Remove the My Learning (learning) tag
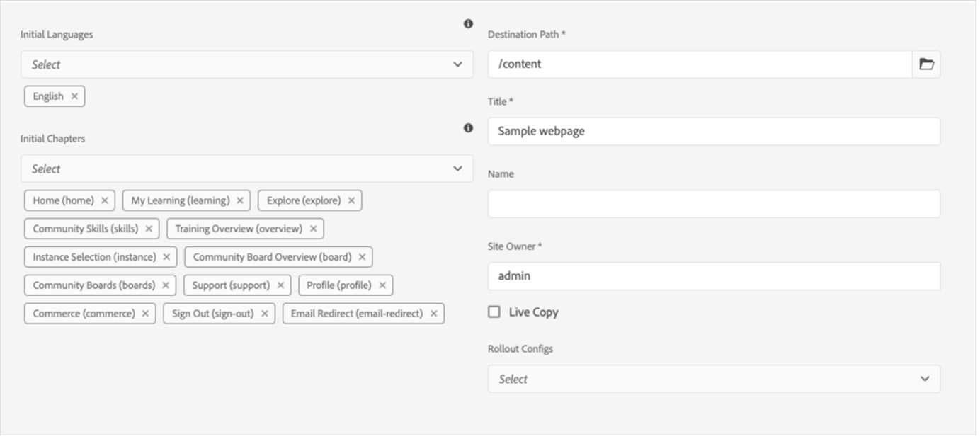The image size is (980, 439). click(240, 200)
